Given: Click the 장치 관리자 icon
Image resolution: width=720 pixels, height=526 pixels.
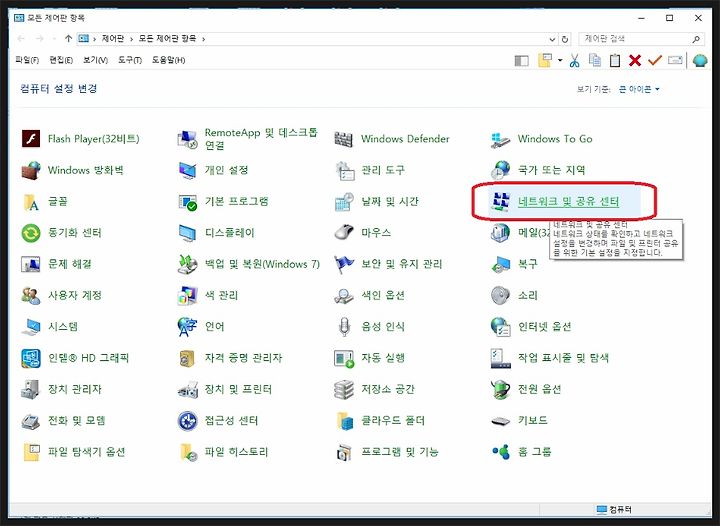Looking at the screenshot, I should coord(31,389).
